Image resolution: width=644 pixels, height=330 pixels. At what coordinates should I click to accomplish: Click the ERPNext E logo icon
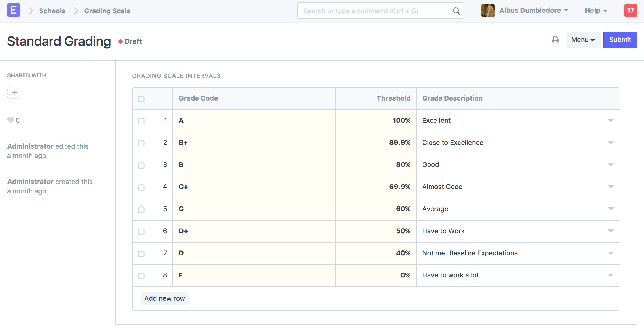point(14,10)
